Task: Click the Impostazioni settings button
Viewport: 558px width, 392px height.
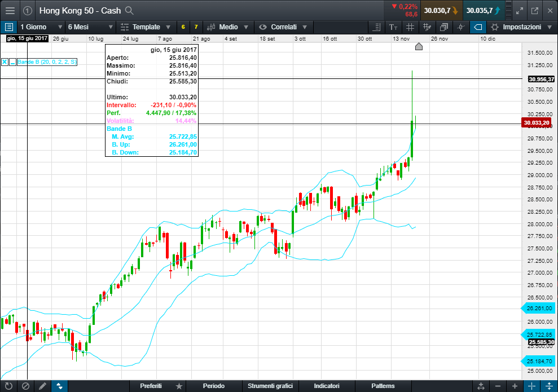Action: [x=516, y=27]
